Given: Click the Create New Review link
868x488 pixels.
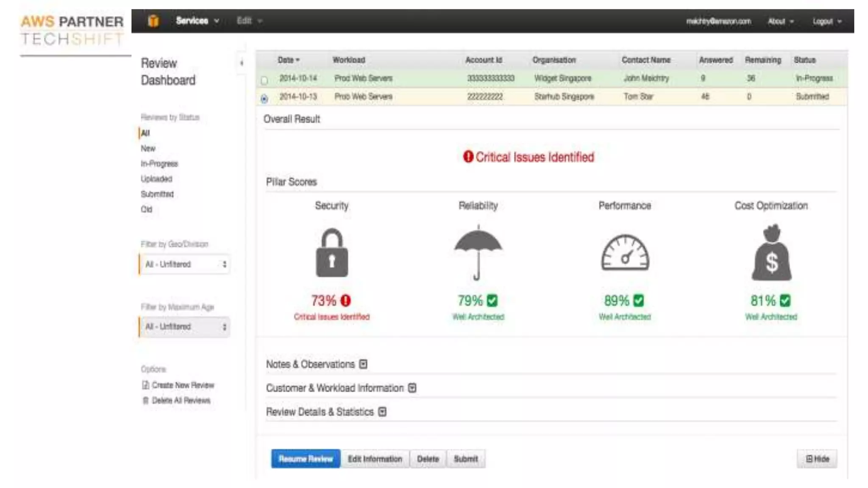Looking at the screenshot, I should [x=183, y=385].
